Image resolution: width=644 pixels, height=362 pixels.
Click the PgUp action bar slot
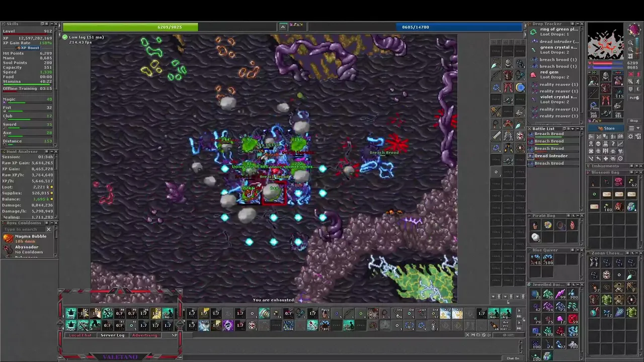[x=326, y=313]
